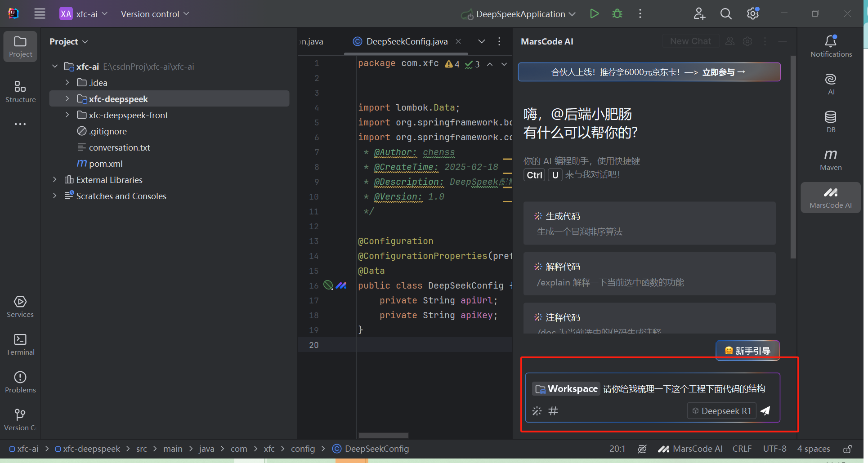Click the New Chat button
This screenshot has height=463, width=868.
690,41
